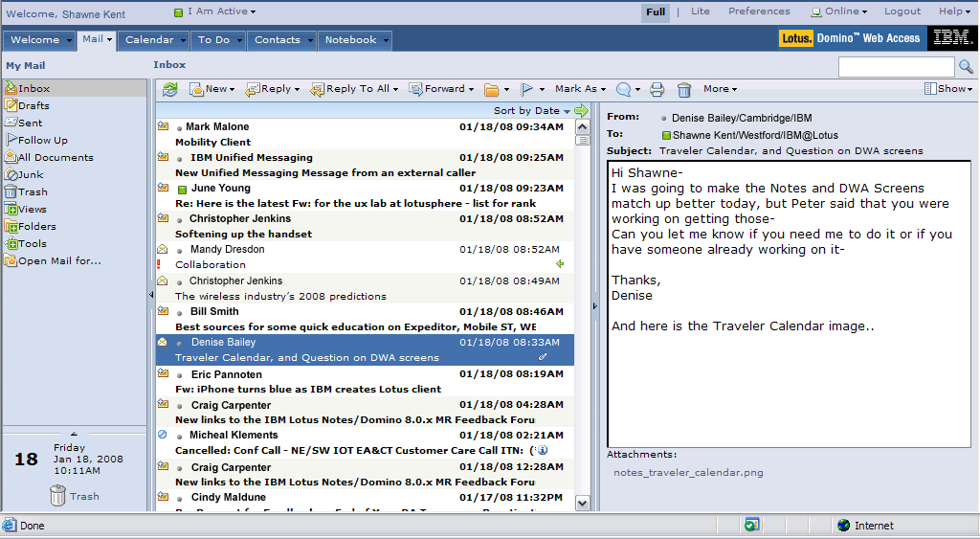Click green arrow next to Sort by Date
980x539 pixels.
pyautogui.click(x=582, y=111)
